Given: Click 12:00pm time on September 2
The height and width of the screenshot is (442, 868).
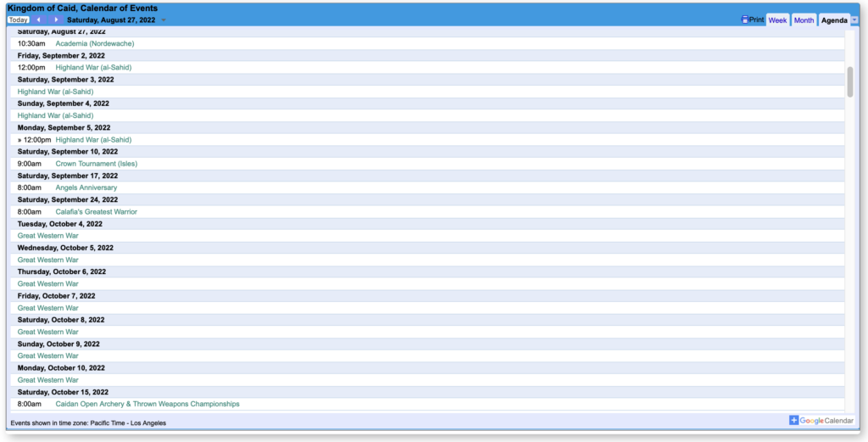Looking at the screenshot, I should (x=31, y=68).
